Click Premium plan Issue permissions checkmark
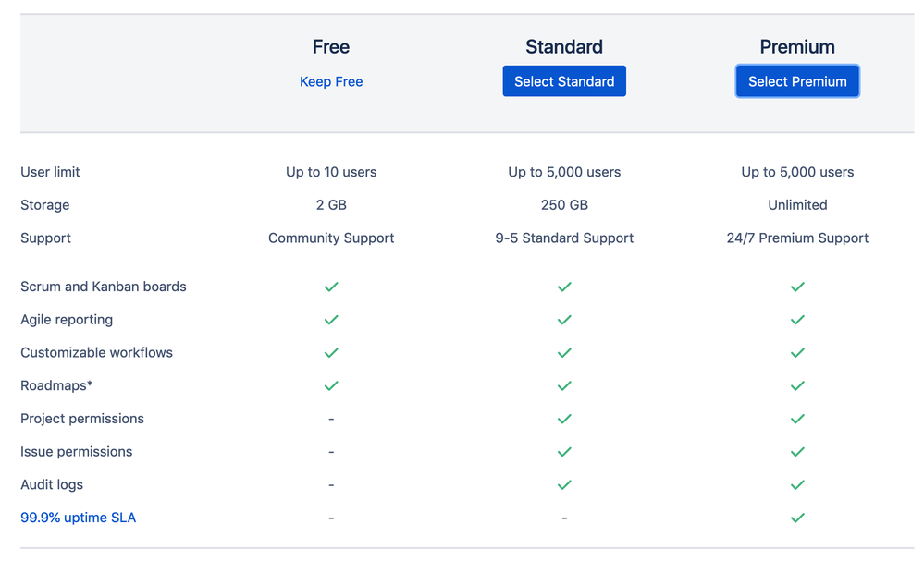Image resolution: width=924 pixels, height=561 pixels. [x=797, y=452]
